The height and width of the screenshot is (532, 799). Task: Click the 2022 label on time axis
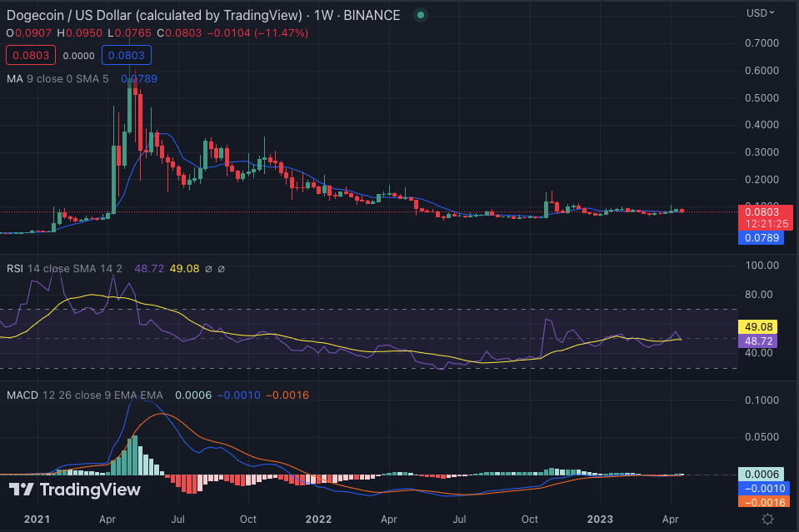(x=318, y=520)
